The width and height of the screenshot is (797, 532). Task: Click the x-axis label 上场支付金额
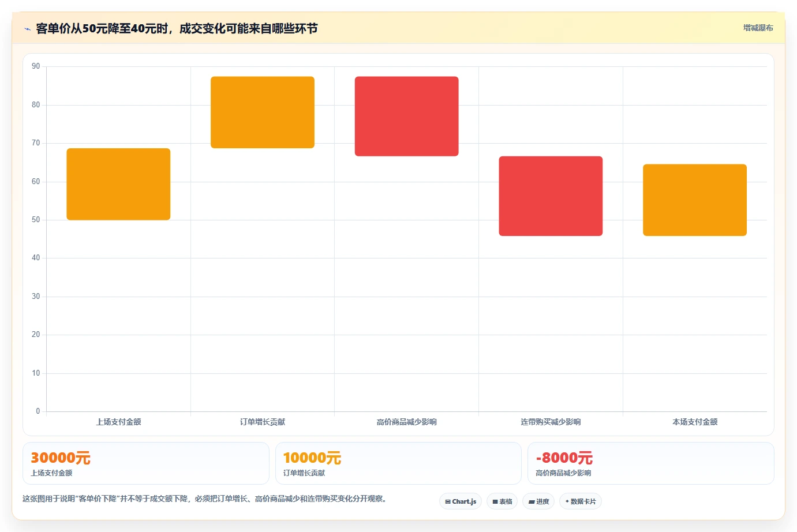[x=118, y=422]
